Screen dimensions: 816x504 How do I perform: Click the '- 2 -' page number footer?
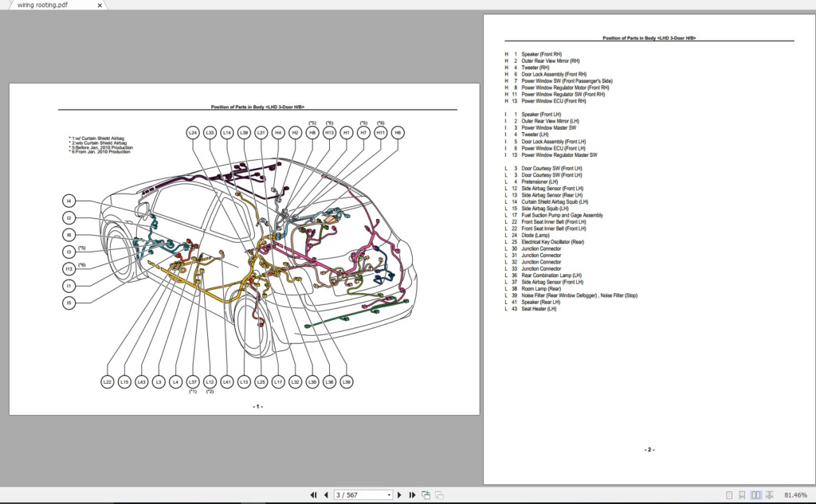(x=649, y=450)
